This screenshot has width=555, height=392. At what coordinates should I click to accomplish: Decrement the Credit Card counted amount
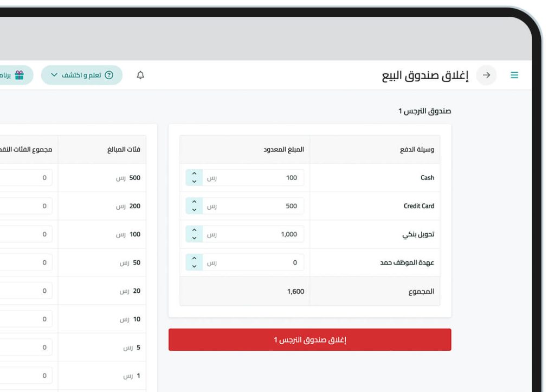click(x=193, y=209)
